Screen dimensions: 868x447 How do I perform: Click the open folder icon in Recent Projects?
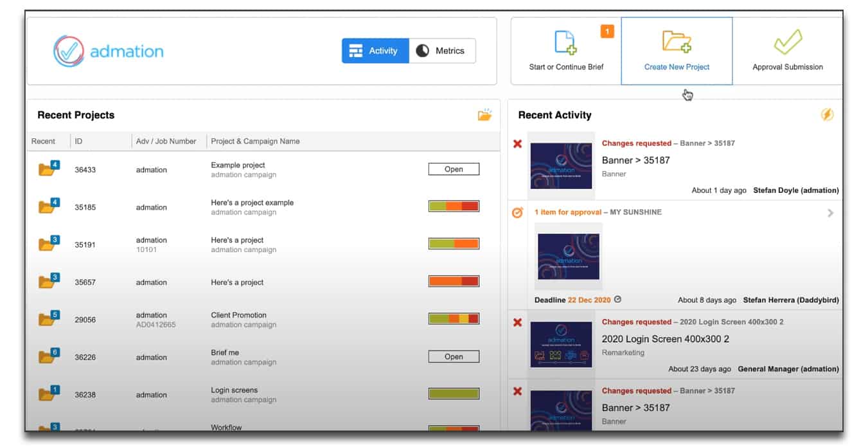click(484, 115)
